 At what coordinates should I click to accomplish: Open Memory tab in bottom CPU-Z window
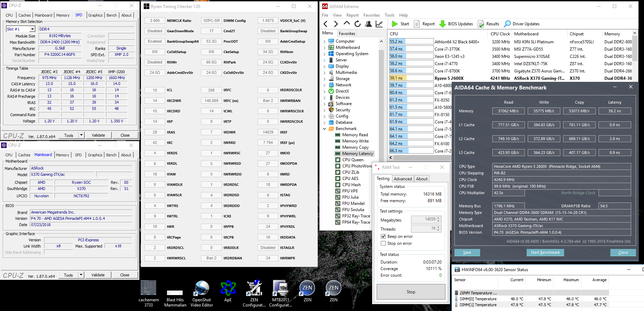pyautogui.click(x=62, y=155)
